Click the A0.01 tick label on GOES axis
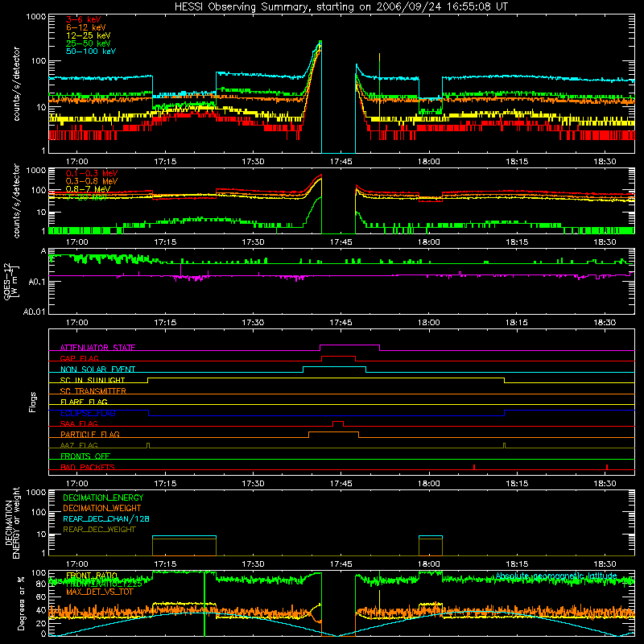Viewport: 644px width, 644px height. 35,312
